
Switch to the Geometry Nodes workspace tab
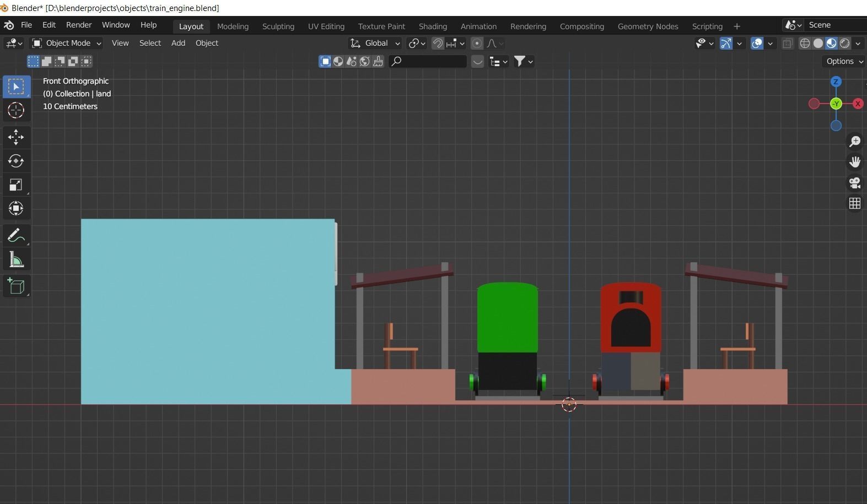point(648,26)
